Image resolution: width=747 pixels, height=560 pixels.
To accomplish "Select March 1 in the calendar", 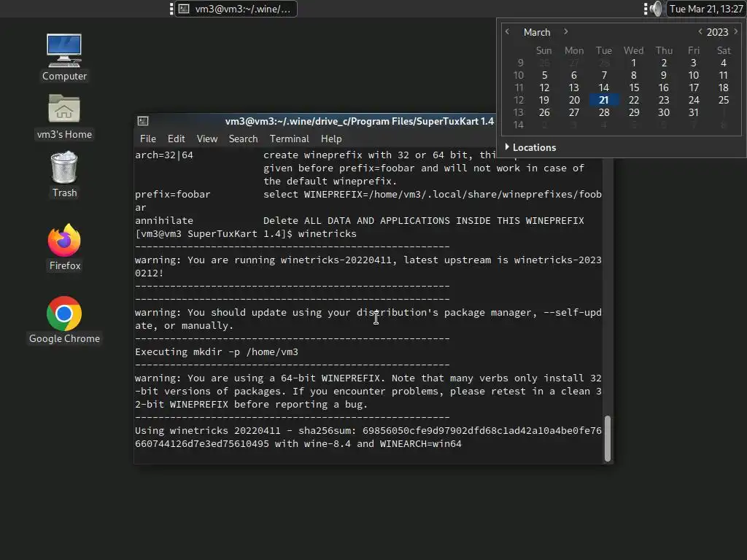I will coord(634,63).
